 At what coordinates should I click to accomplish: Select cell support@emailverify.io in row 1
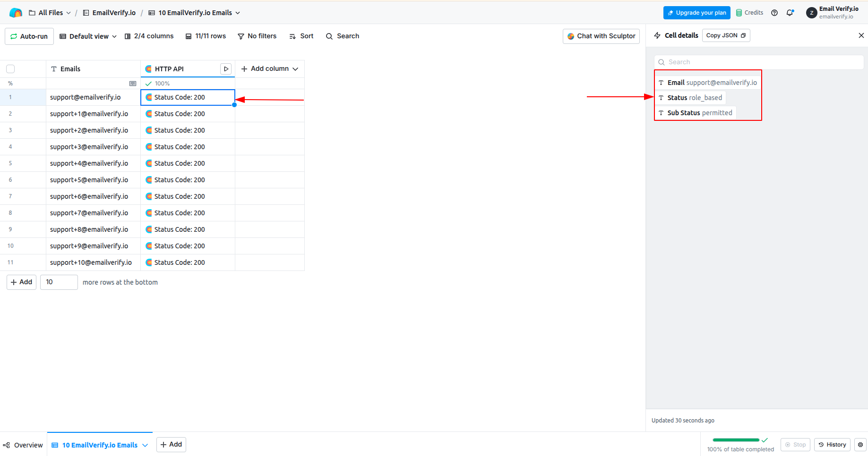pyautogui.click(x=94, y=97)
